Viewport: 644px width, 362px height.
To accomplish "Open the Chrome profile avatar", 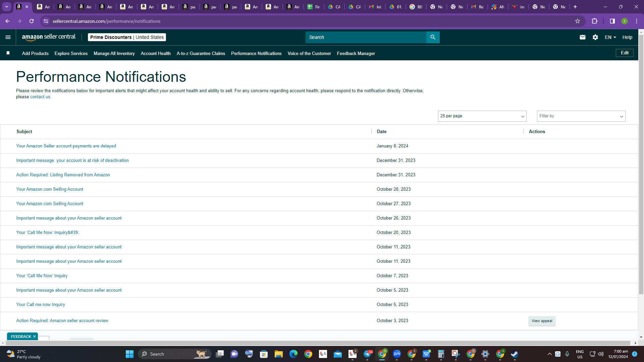I will [x=624, y=21].
